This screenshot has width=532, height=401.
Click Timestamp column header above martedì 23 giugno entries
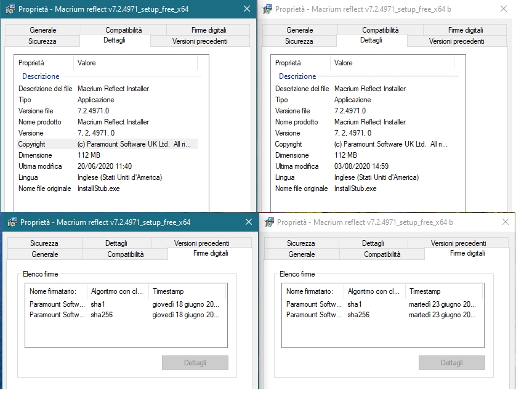pyautogui.click(x=444, y=291)
